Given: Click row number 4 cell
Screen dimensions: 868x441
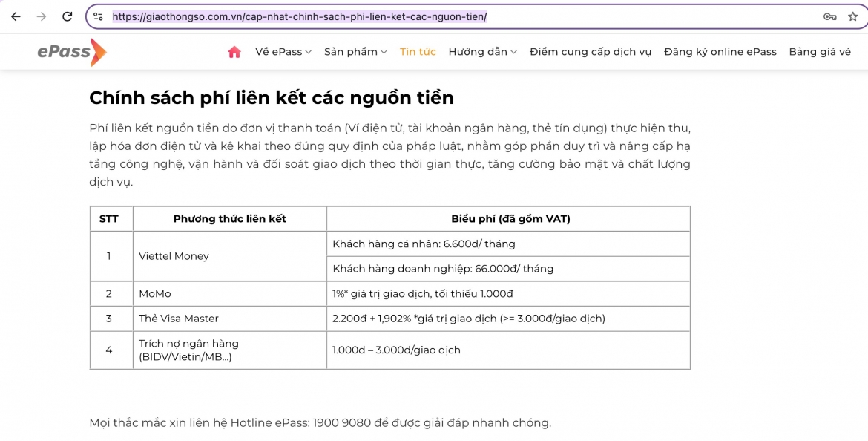Looking at the screenshot, I should pos(111,350).
